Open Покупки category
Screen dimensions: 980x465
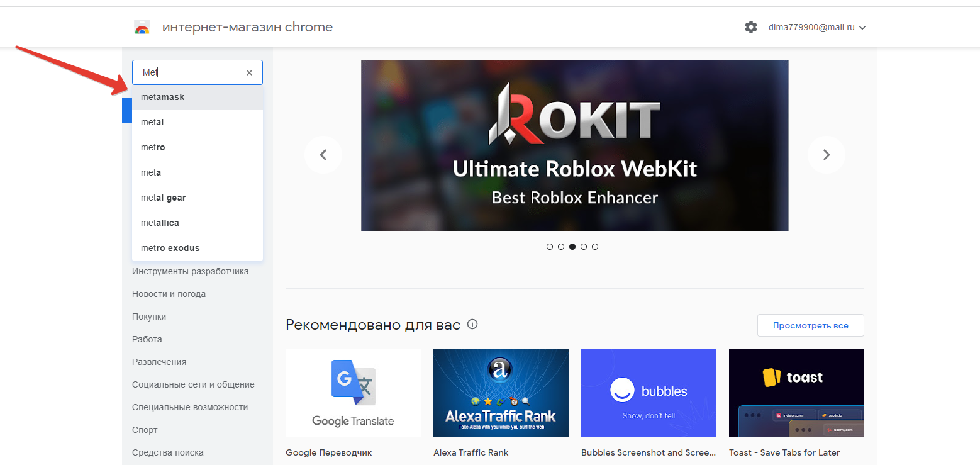(x=149, y=317)
